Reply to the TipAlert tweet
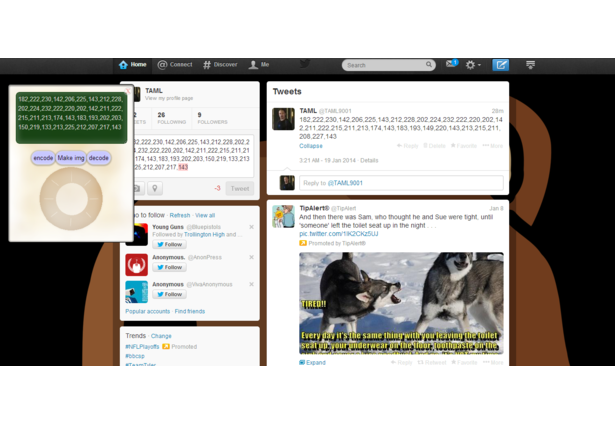This screenshot has width=615, height=424. pyautogui.click(x=401, y=362)
